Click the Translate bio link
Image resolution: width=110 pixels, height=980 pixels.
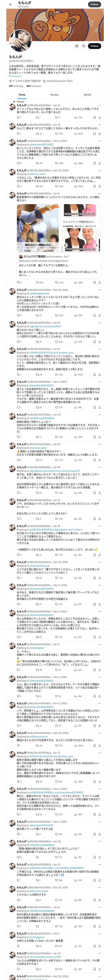(15, 76)
